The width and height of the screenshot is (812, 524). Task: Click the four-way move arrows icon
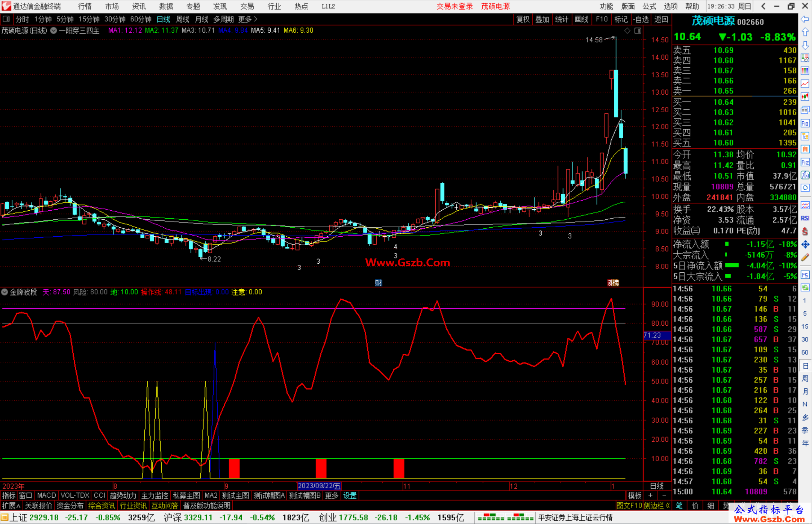coord(805,245)
